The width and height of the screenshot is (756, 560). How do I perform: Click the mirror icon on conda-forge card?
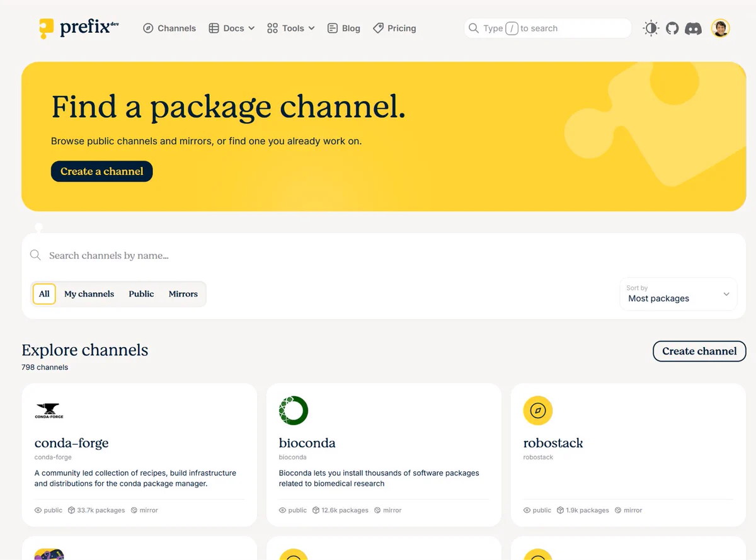click(134, 510)
